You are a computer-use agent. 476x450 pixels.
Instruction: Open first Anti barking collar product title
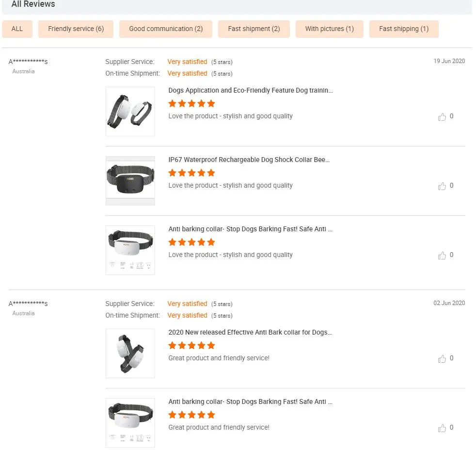pyautogui.click(x=250, y=229)
